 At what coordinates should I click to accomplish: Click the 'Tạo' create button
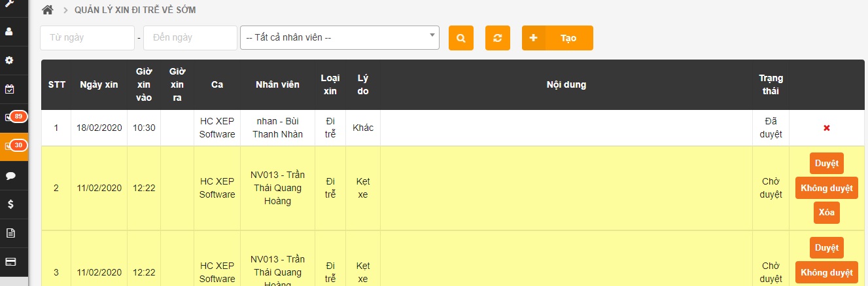(557, 38)
